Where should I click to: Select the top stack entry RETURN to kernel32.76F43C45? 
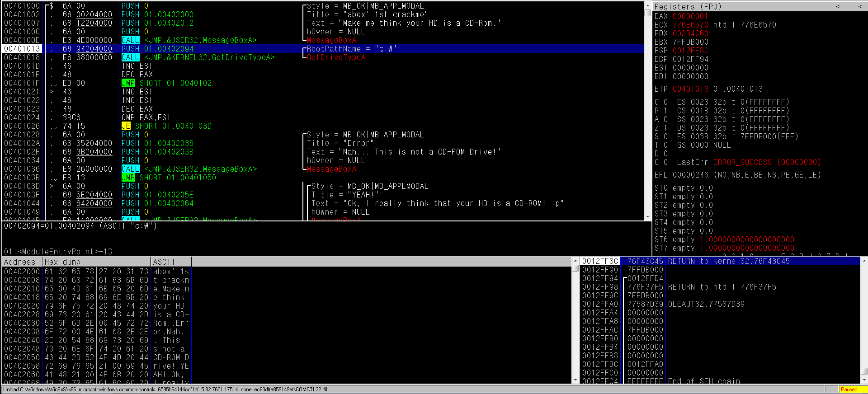(x=720, y=261)
